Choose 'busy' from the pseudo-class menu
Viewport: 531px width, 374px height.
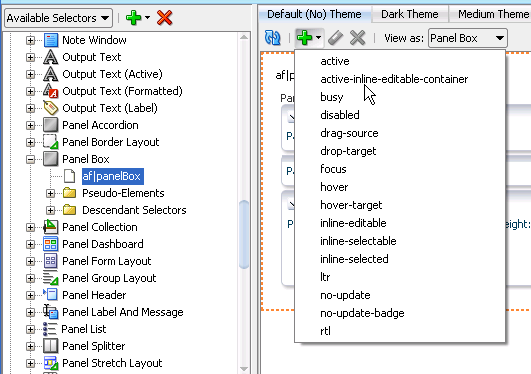coord(400,97)
